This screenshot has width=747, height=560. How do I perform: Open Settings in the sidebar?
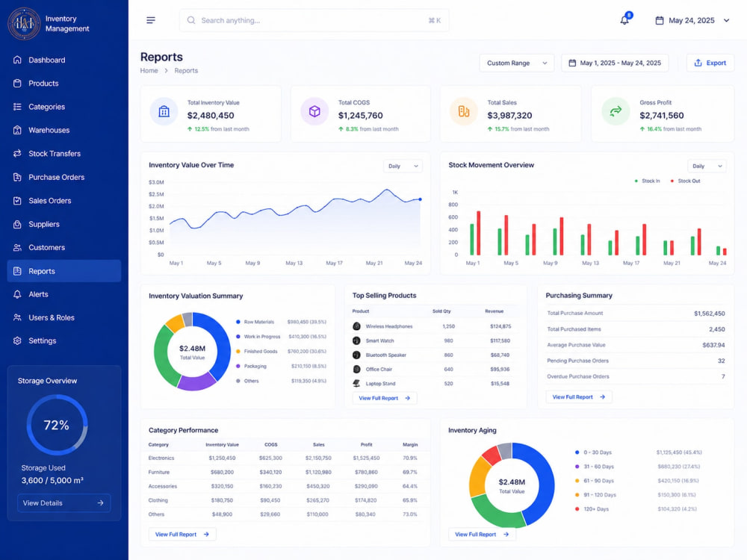pos(63,341)
